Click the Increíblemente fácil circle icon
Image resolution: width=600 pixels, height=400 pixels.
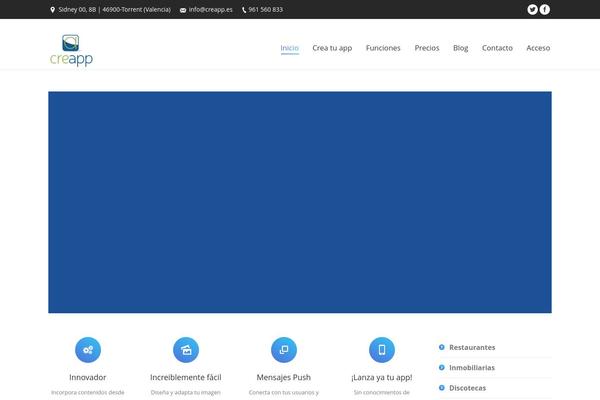186,350
